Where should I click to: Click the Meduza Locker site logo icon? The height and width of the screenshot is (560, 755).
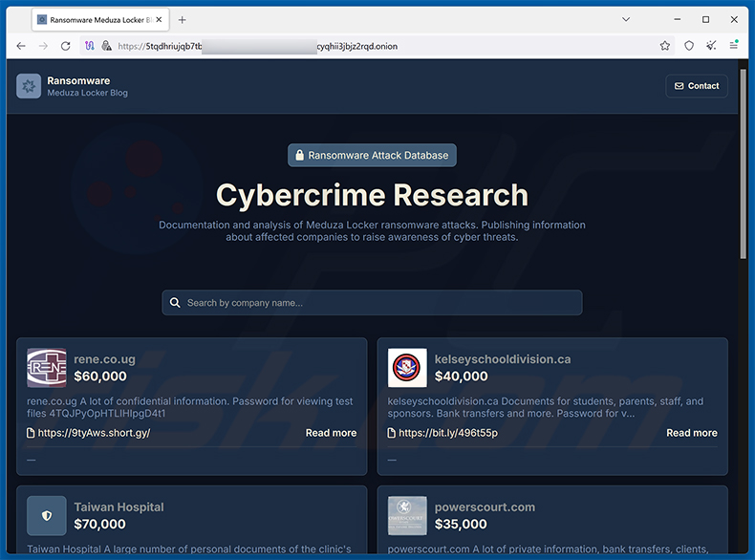pyautogui.click(x=29, y=86)
